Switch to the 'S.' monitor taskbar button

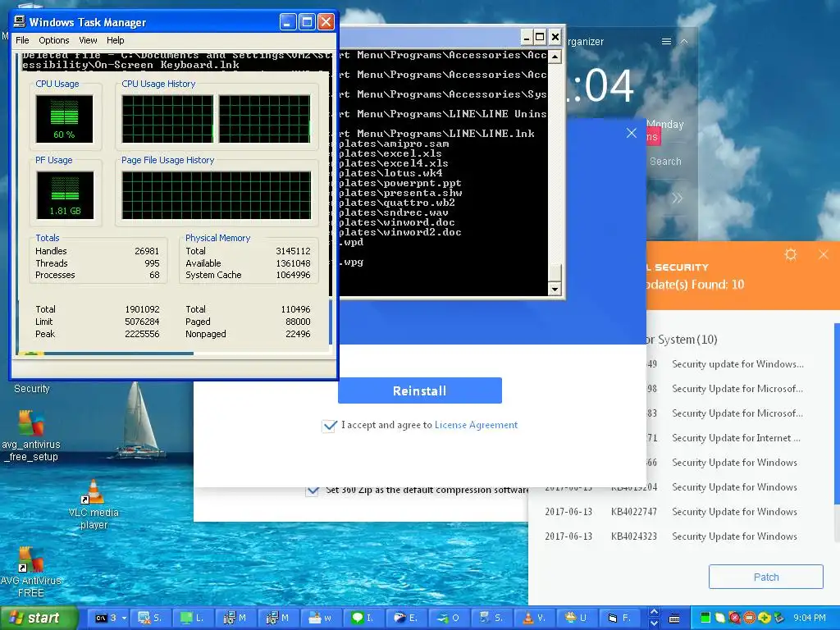click(x=150, y=619)
